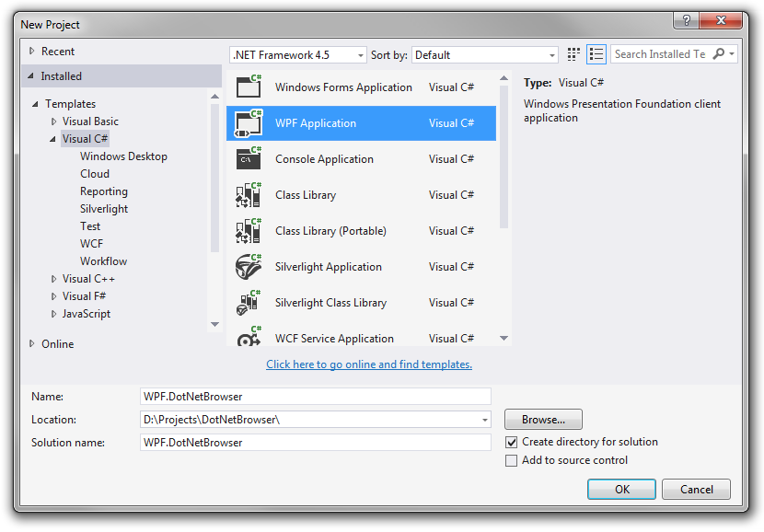
Task: Click the Silverlight Class Library template icon
Action: pyautogui.click(x=249, y=303)
